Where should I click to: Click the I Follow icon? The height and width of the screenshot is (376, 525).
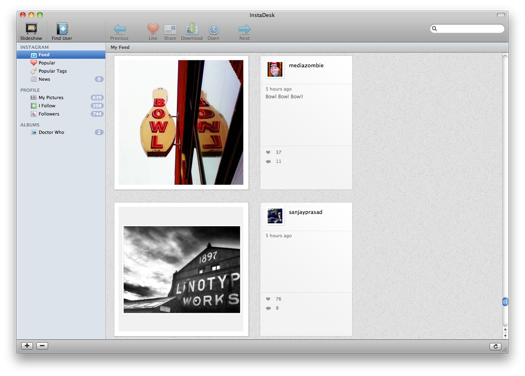(33, 106)
